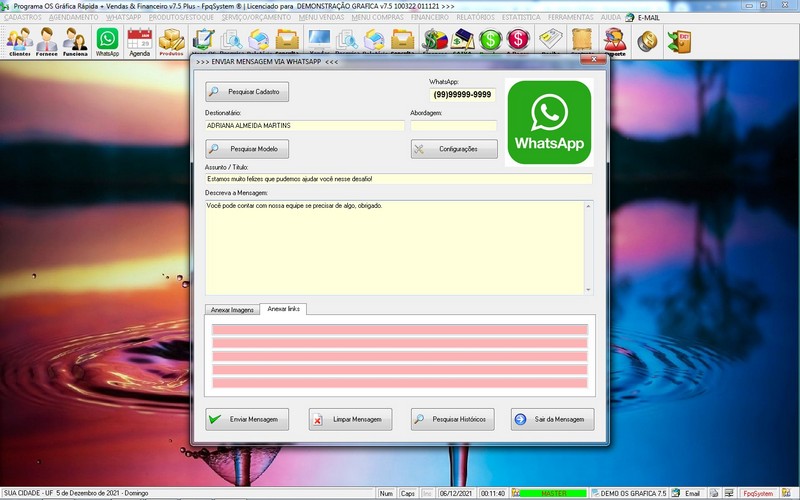Open the AJUDA menu

(x=611, y=17)
